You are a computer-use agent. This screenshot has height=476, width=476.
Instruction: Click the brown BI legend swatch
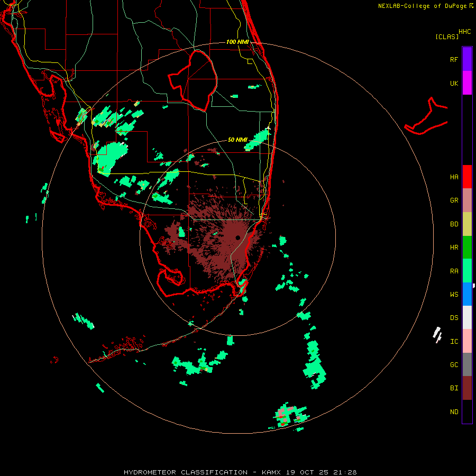coord(467,388)
